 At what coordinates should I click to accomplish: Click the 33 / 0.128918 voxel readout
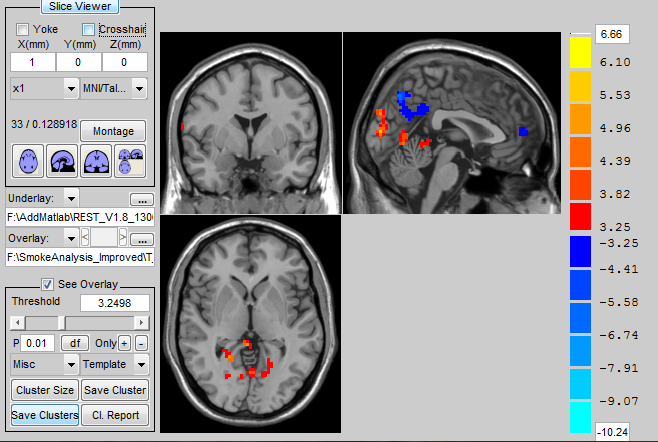click(44, 124)
